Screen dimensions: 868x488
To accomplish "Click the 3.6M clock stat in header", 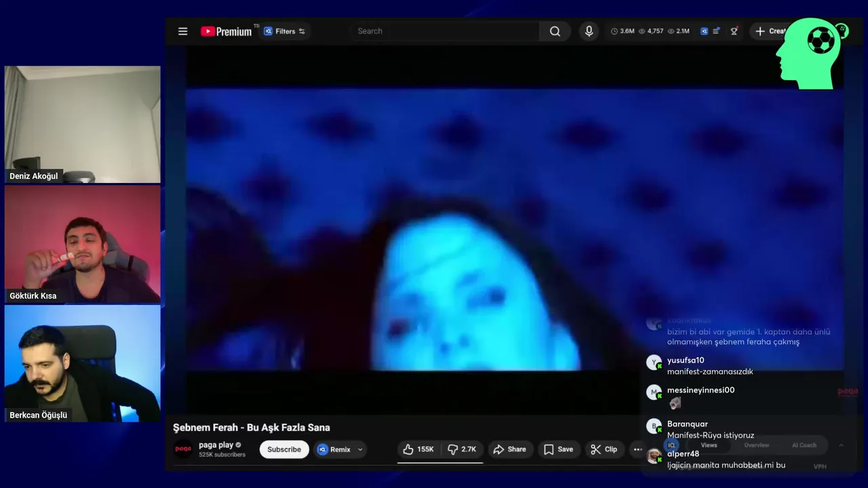I will pos(623,31).
